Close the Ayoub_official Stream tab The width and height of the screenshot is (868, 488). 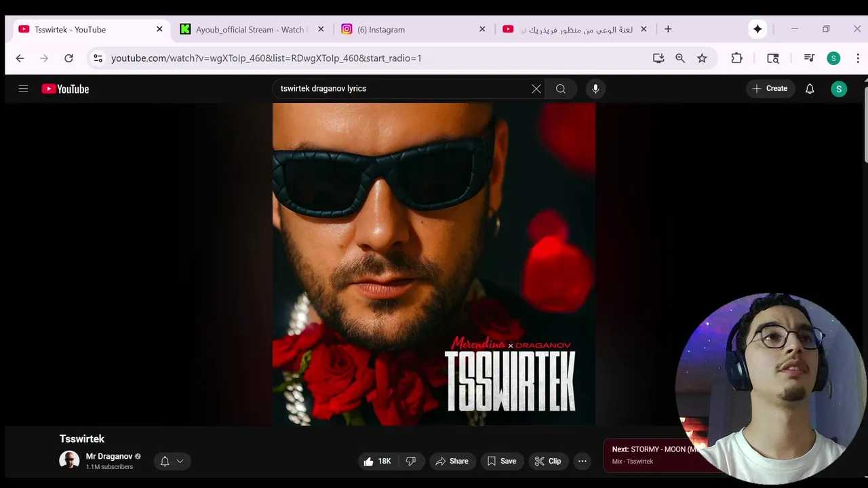[x=321, y=30]
